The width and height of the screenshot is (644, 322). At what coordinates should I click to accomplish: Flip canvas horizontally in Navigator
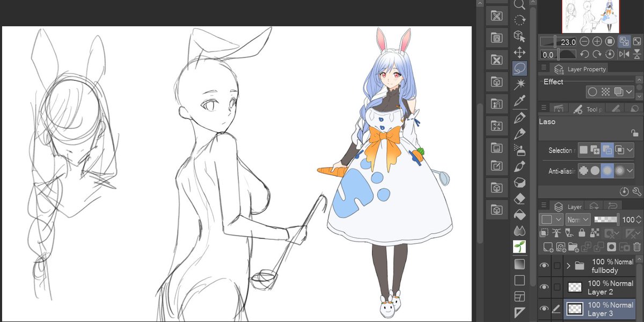click(x=624, y=54)
